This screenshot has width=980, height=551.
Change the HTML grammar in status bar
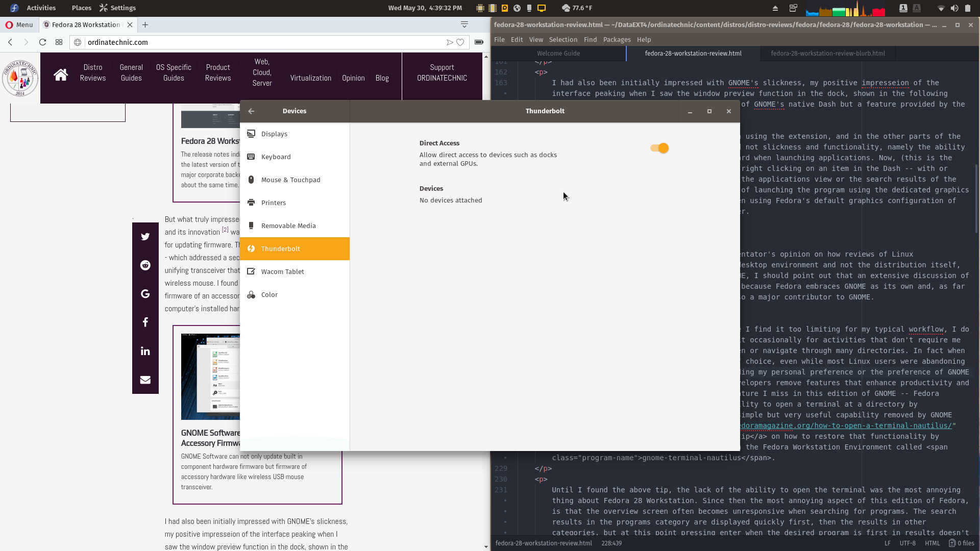click(932, 543)
